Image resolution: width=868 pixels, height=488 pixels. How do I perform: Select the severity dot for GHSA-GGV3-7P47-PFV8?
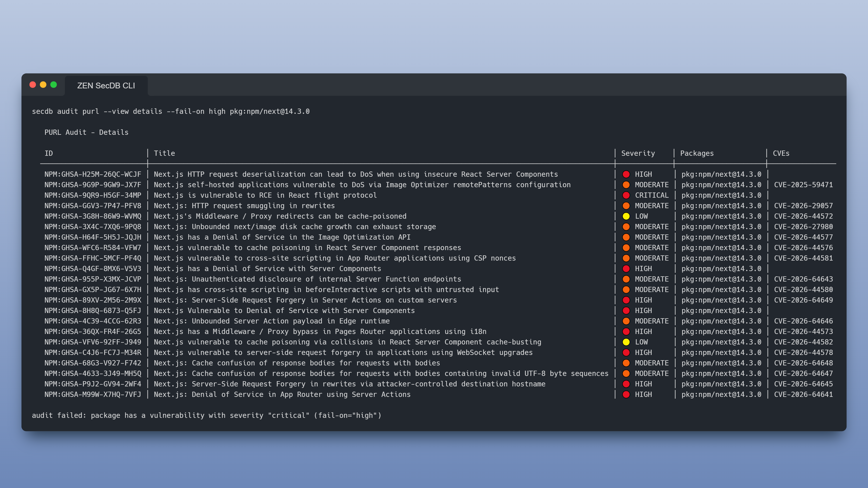626,205
